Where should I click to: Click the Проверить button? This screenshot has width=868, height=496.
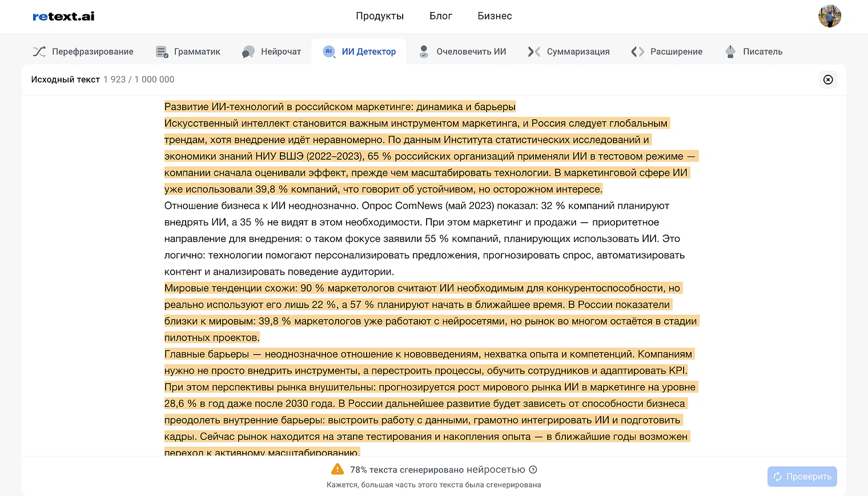point(802,477)
